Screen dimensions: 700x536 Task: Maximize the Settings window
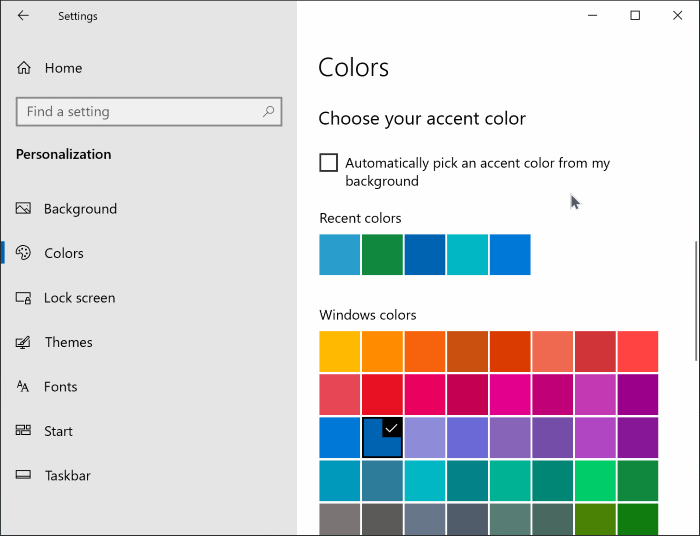635,16
